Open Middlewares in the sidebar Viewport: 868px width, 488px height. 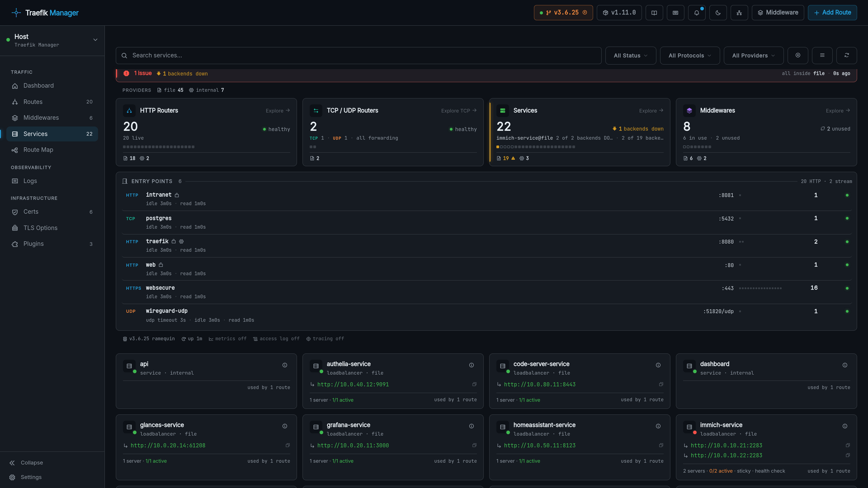pyautogui.click(x=52, y=118)
